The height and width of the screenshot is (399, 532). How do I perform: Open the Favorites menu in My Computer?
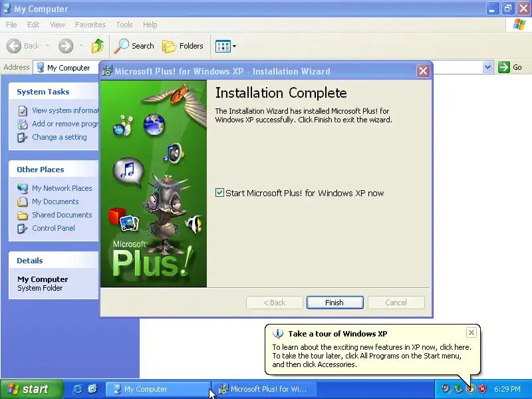[90, 25]
